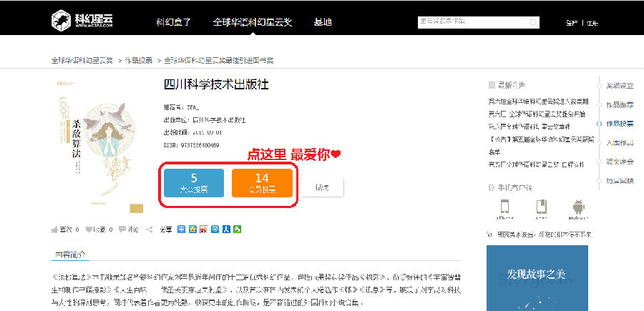Click the book title 四川科学技术出版社
Viewport: 644px width, 311px height.
(x=216, y=84)
